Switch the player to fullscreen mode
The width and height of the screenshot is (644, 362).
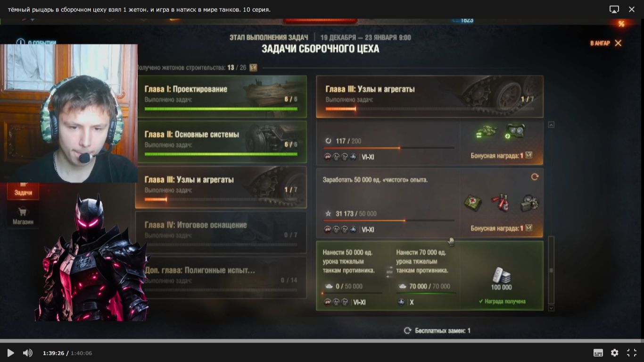pos(632,353)
